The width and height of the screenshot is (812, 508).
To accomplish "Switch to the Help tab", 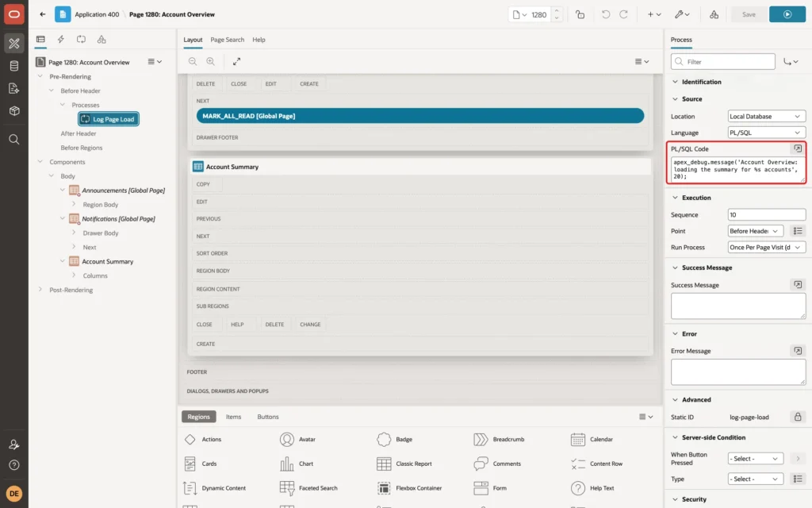I will click(259, 40).
